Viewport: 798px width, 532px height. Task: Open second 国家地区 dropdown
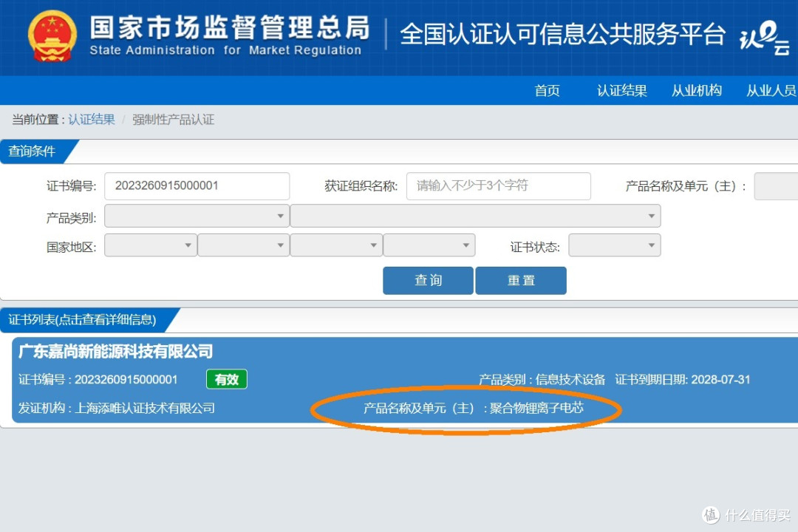pos(244,245)
